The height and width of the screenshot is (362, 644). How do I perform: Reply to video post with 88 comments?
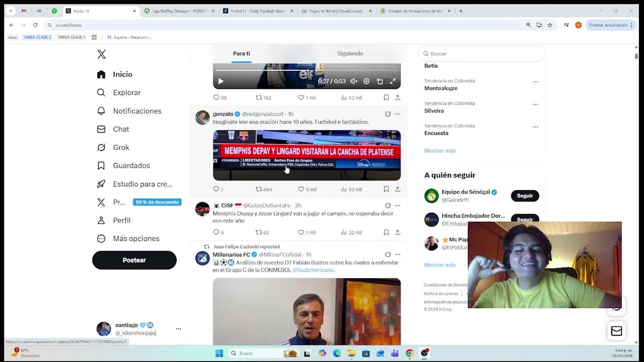(220, 98)
